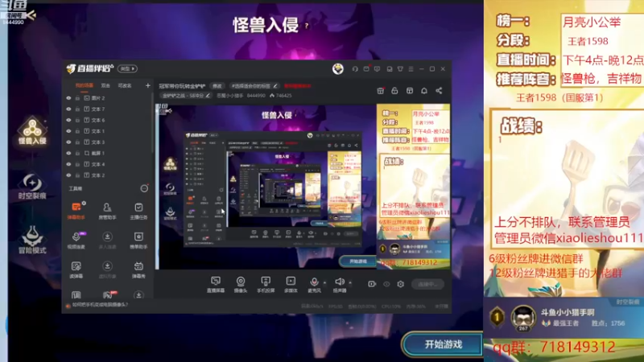The image size is (644, 362).
Task: Hide the 截屏 1 source layer
Action: click(x=68, y=153)
